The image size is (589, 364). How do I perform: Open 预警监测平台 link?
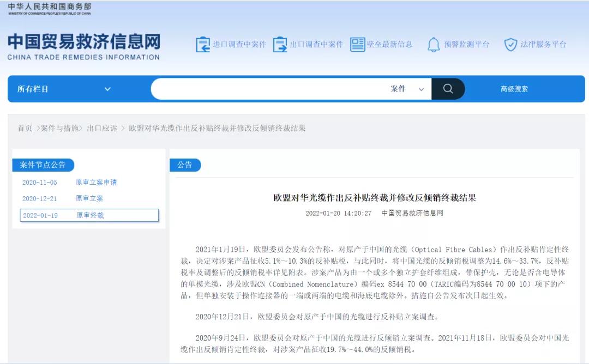(466, 44)
